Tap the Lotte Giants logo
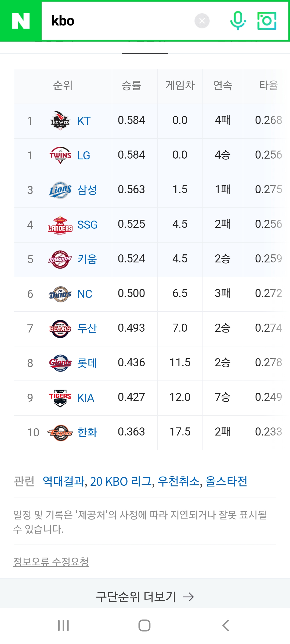290x644 pixels. pos(60,363)
